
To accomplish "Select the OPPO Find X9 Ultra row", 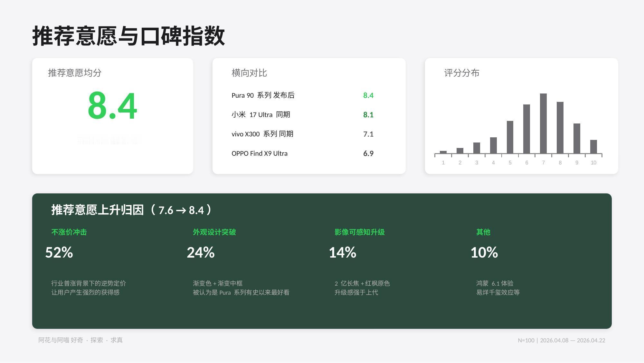I will pyautogui.click(x=259, y=153).
